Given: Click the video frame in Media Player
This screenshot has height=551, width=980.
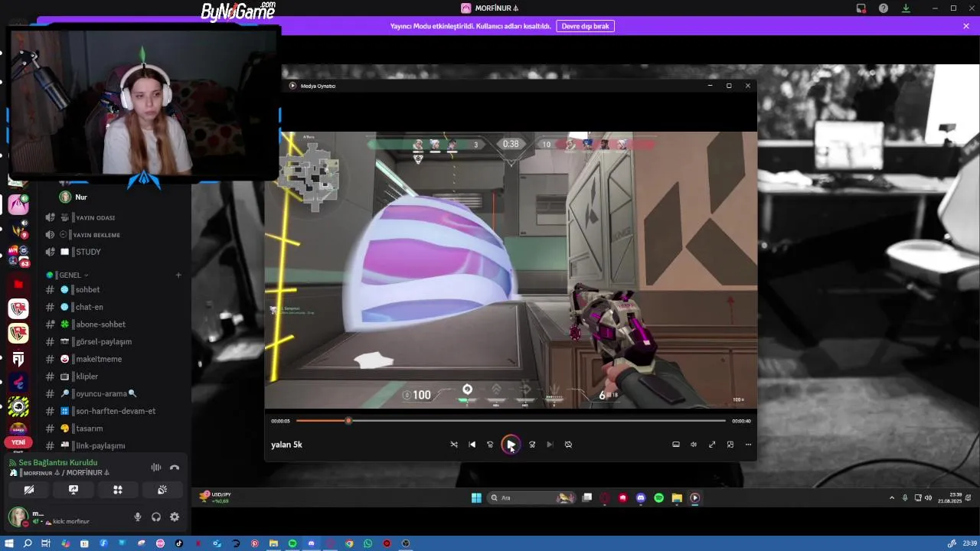Looking at the screenshot, I should (x=511, y=270).
